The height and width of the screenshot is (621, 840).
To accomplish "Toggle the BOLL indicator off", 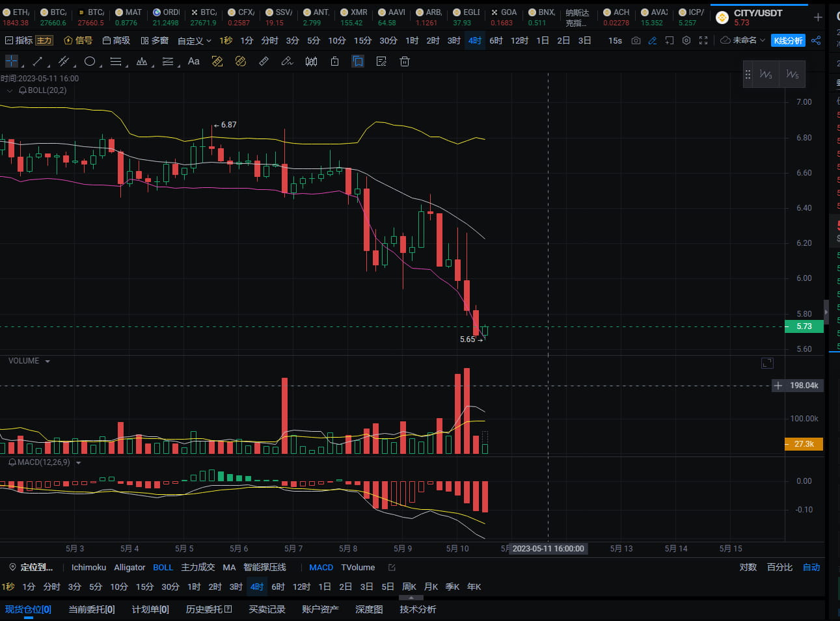I will (163, 568).
